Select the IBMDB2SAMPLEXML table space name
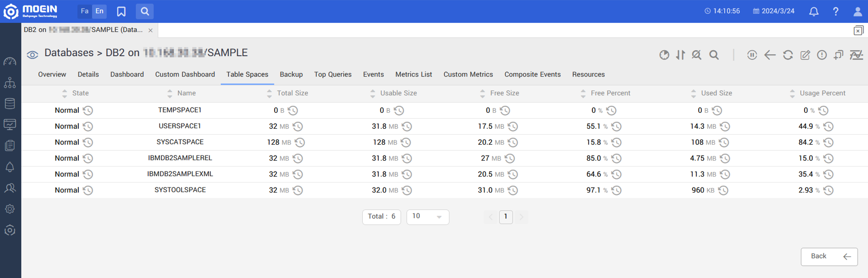This screenshot has height=278, width=868. pos(180,174)
